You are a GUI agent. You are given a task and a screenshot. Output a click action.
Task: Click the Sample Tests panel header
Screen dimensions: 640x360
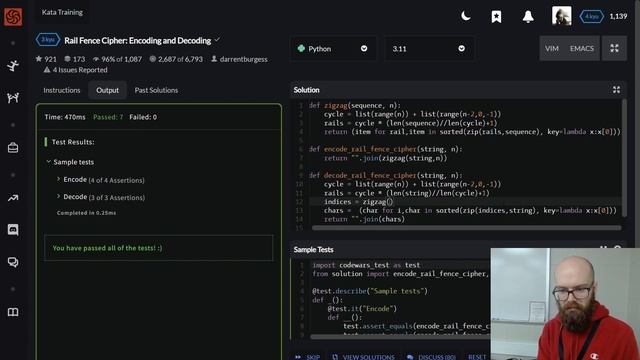pos(313,249)
